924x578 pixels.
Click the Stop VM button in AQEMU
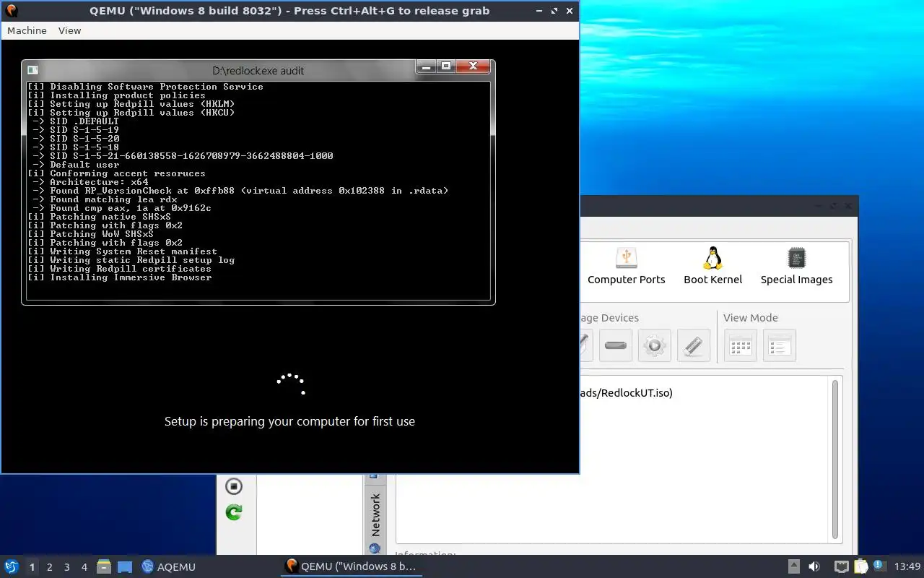[233, 486]
